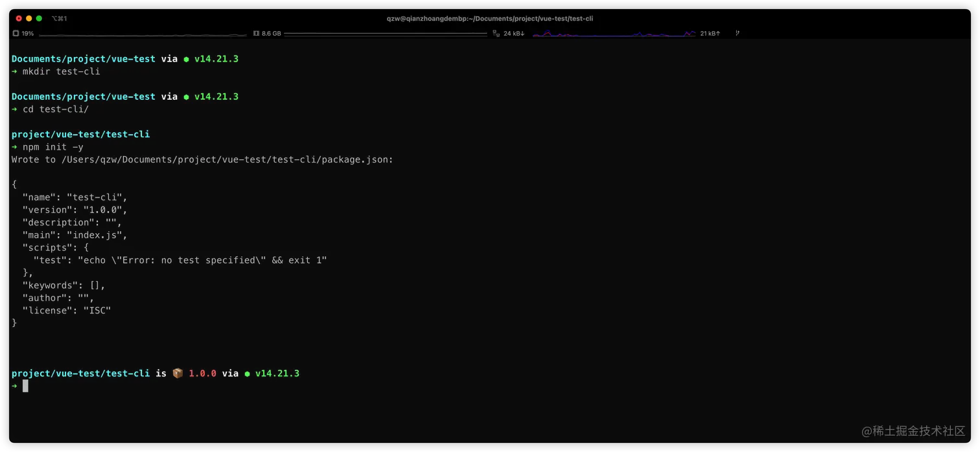Click the CPU usage icon in status bar

[16, 33]
